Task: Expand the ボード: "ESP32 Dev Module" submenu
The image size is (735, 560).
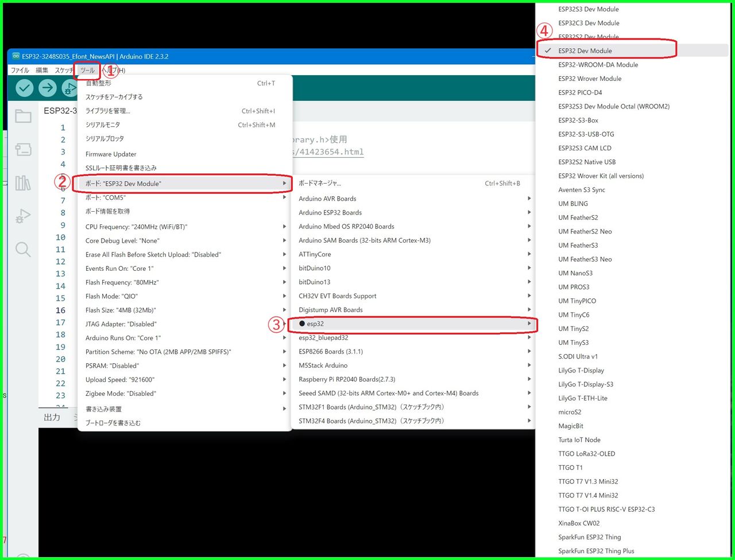Action: coord(185,184)
